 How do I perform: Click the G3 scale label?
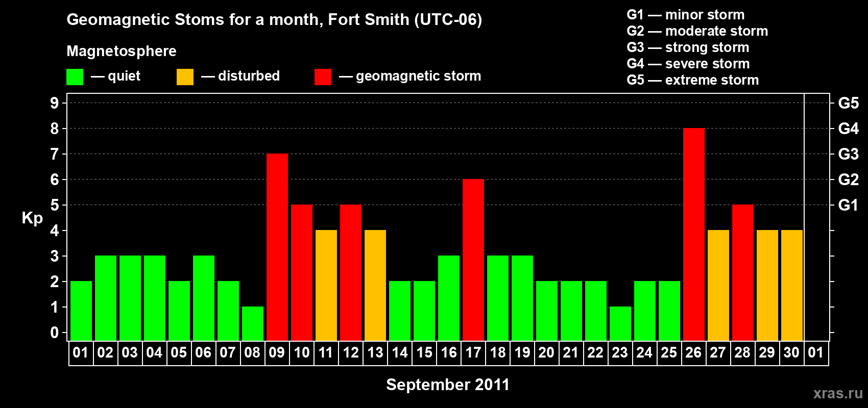[849, 154]
